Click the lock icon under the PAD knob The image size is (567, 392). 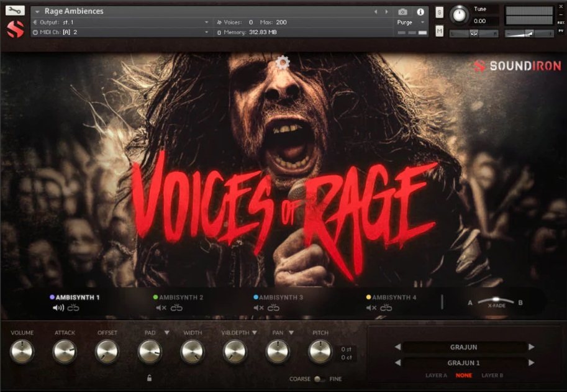(x=149, y=378)
